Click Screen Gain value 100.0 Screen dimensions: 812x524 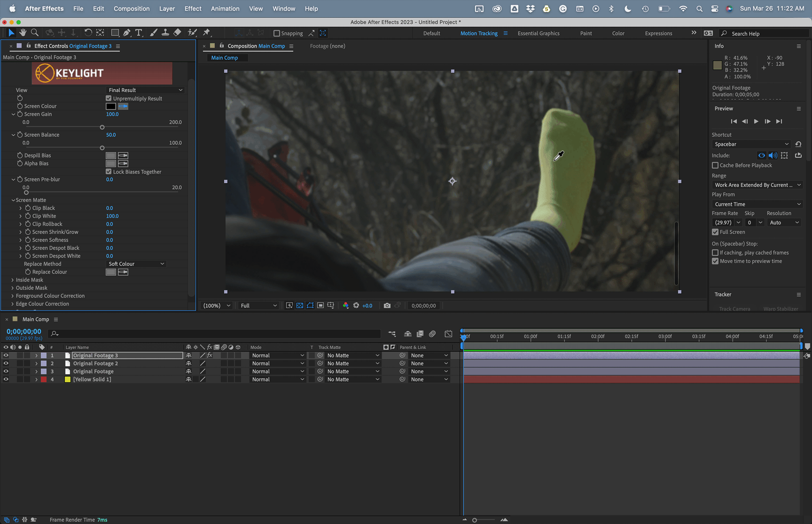pyautogui.click(x=112, y=114)
